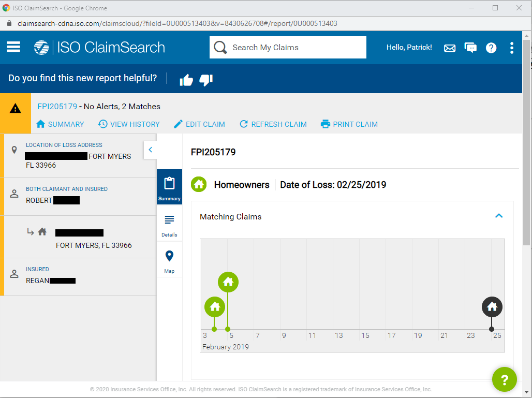Click the ISO ClaimSearch logo
Viewport: 532px width, 398px height.
[x=99, y=48]
